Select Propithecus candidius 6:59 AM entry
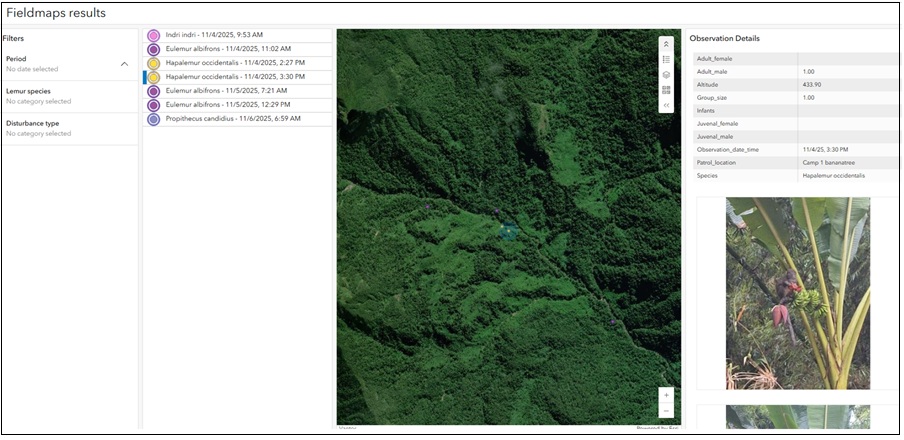The width and height of the screenshot is (904, 440). (x=232, y=119)
